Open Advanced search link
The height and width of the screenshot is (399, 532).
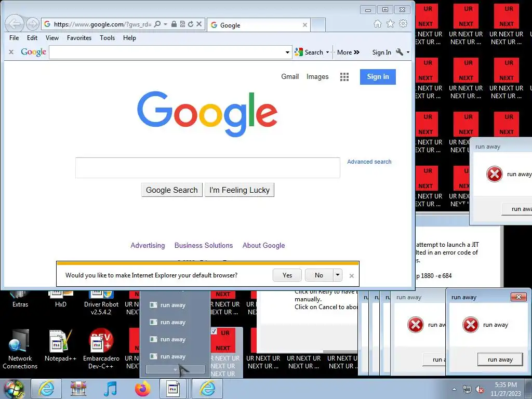[x=369, y=162]
